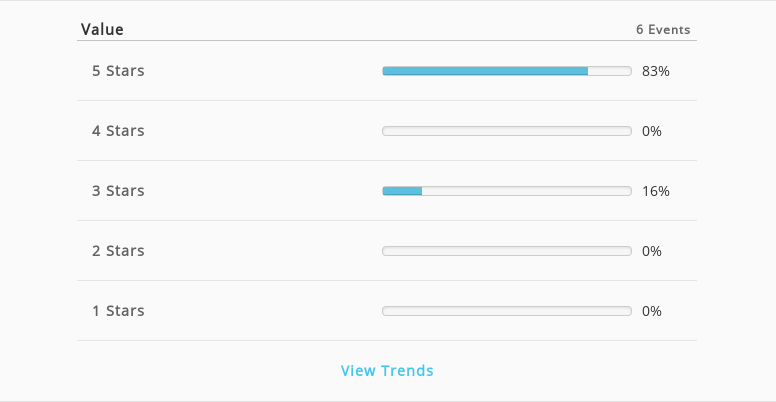Open the View Trends link
The image size is (776, 402).
tap(387, 370)
